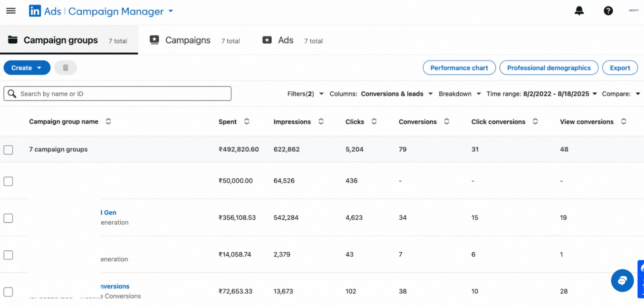This screenshot has width=644, height=307.
Task: Sort the Click conversions column
Action: pyautogui.click(x=535, y=122)
